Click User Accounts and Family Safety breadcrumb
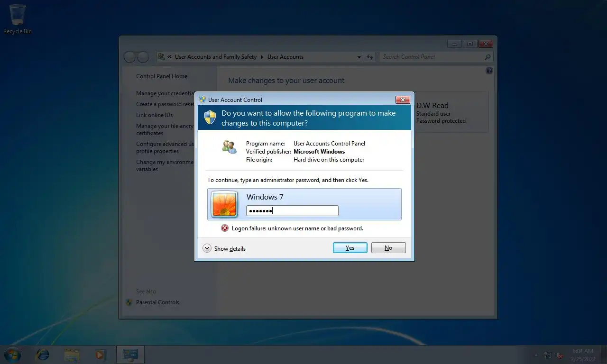Screen dimensions: 607x364 (x=216, y=57)
